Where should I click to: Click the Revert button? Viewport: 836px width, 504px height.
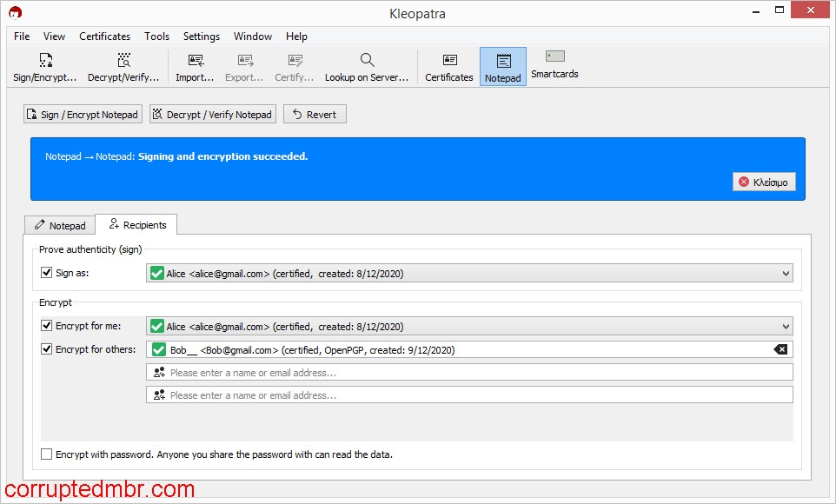tap(315, 113)
